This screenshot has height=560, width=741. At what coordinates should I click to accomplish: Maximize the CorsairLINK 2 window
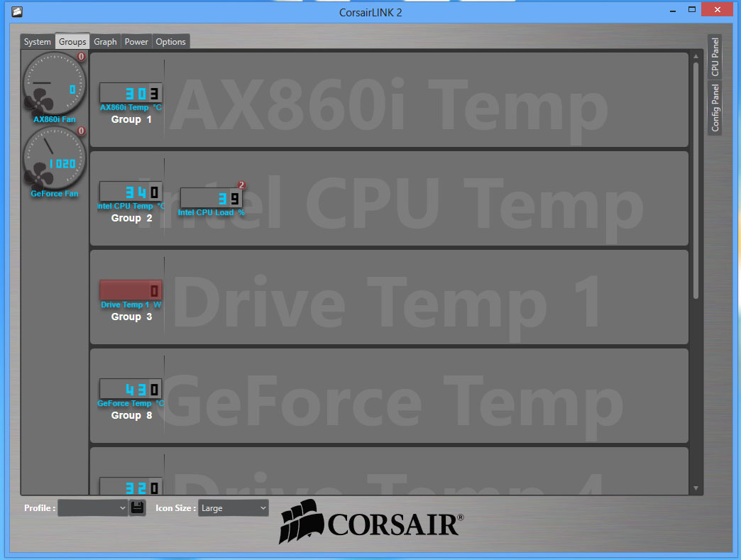pyautogui.click(x=692, y=9)
